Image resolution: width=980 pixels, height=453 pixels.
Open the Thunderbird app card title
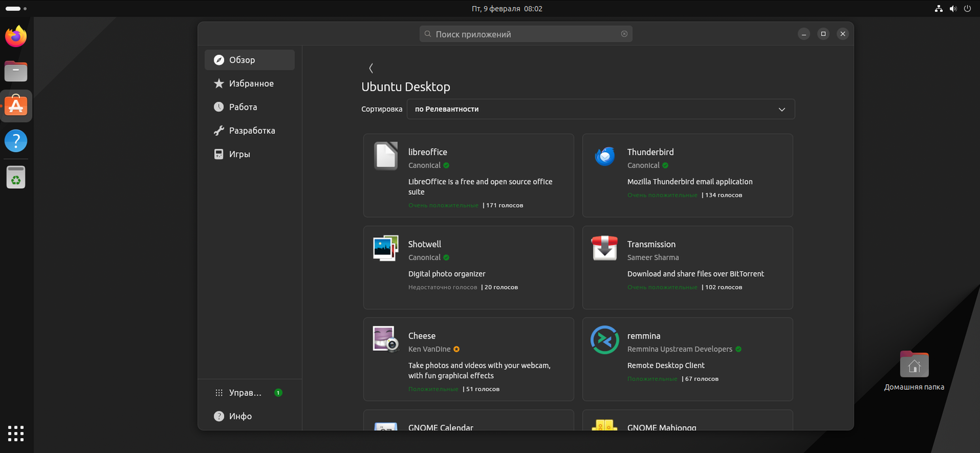[x=651, y=152]
